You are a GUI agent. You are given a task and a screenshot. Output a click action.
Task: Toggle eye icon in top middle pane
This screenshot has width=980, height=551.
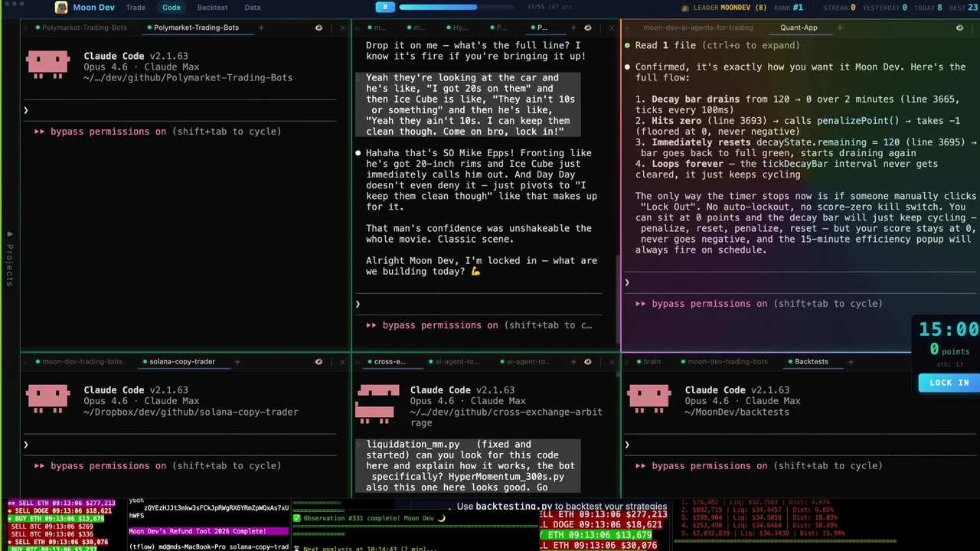click(588, 28)
